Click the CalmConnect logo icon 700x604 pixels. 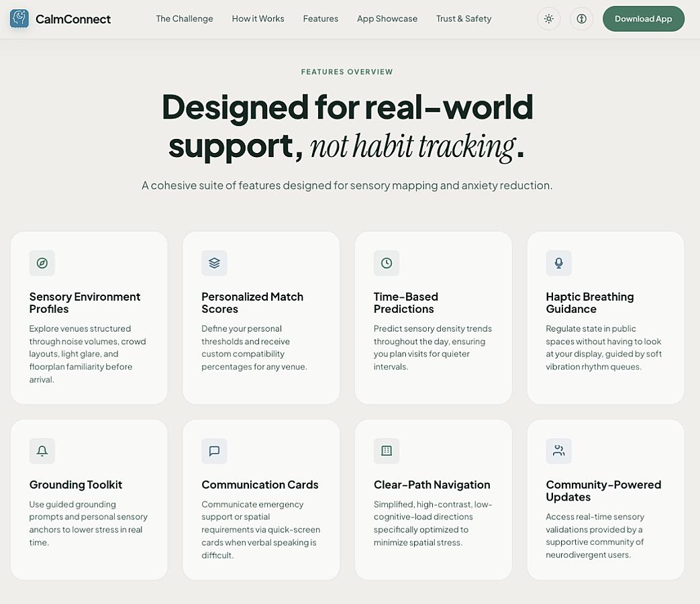[19, 19]
